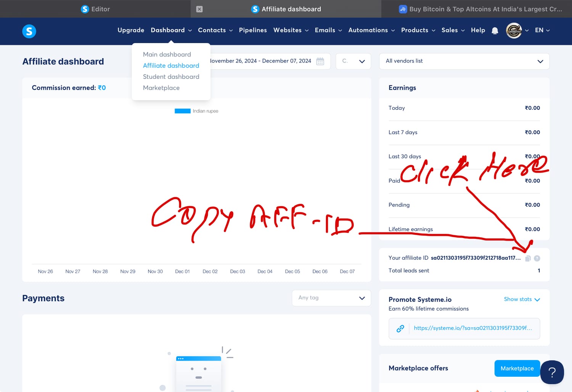Open the help chat bubble

[552, 372]
